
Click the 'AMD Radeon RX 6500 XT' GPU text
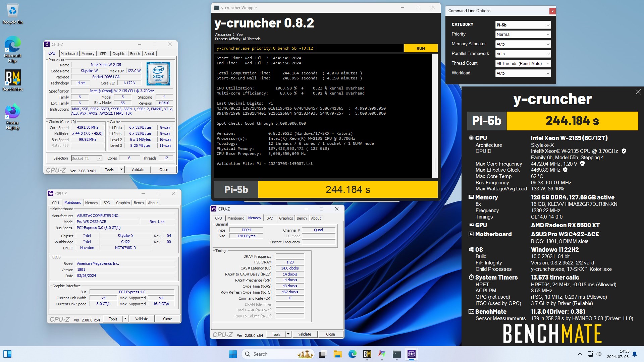[565, 225]
